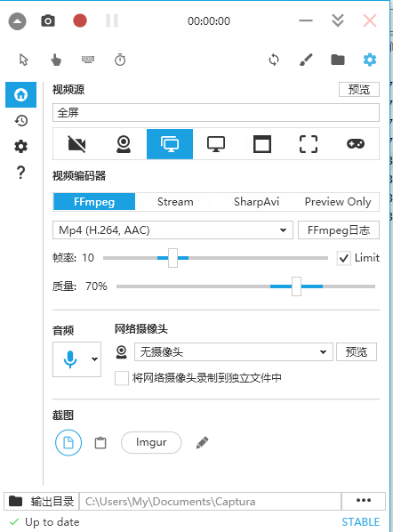Expand the webcam 无摄像头 dropdown
The image size is (393, 532).
pyautogui.click(x=234, y=351)
